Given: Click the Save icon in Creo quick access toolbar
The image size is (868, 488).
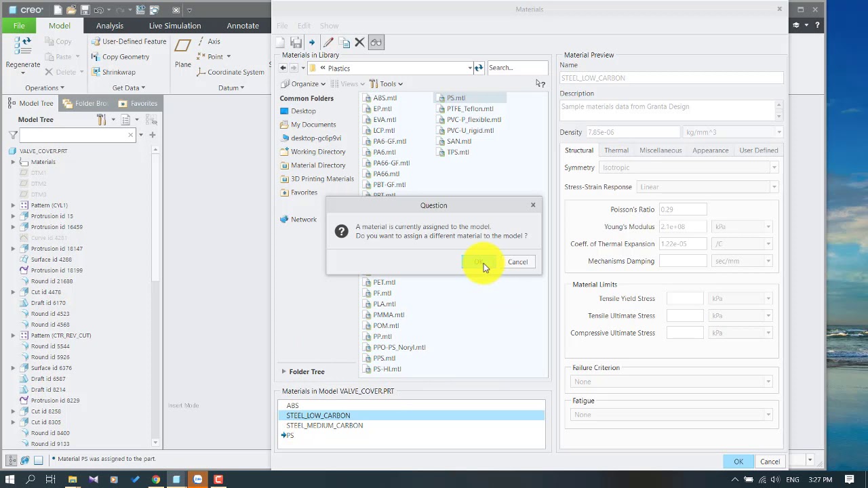Looking at the screenshot, I should [x=85, y=10].
